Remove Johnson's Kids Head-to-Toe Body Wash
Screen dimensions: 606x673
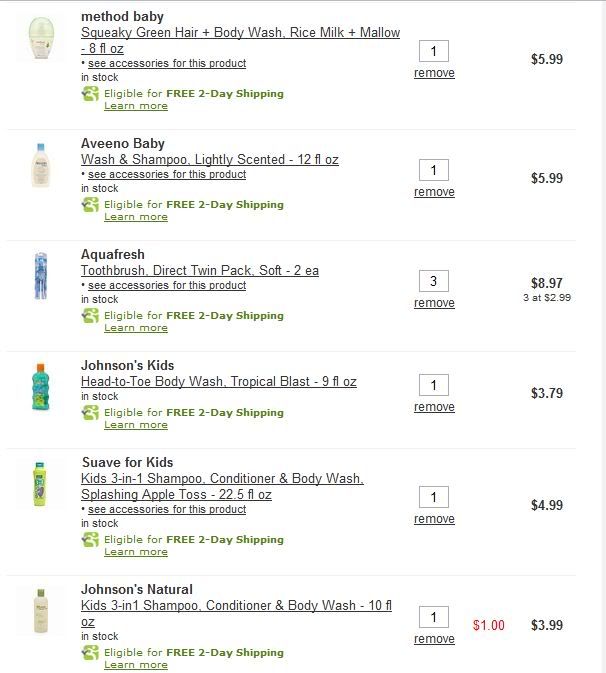coord(434,406)
